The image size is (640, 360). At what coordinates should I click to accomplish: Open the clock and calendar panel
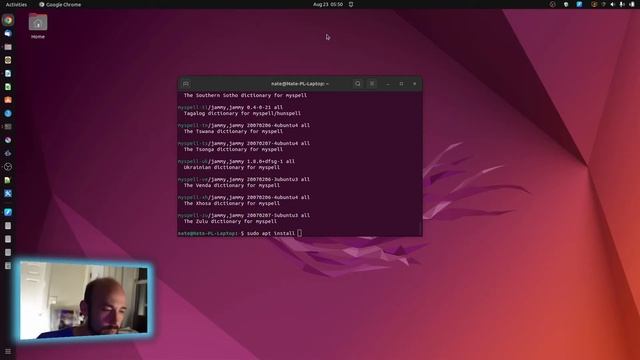click(328, 4)
